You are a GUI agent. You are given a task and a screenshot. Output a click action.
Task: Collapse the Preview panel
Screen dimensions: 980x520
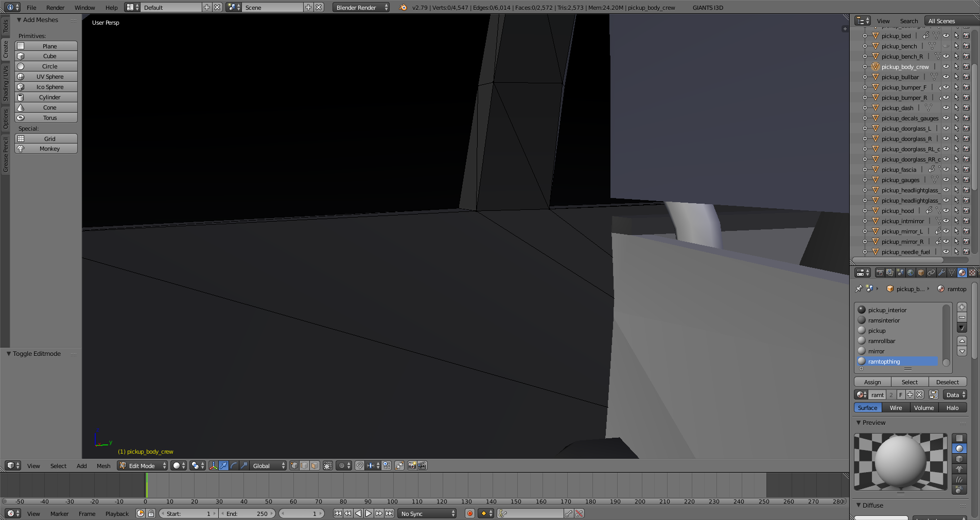tap(859, 423)
